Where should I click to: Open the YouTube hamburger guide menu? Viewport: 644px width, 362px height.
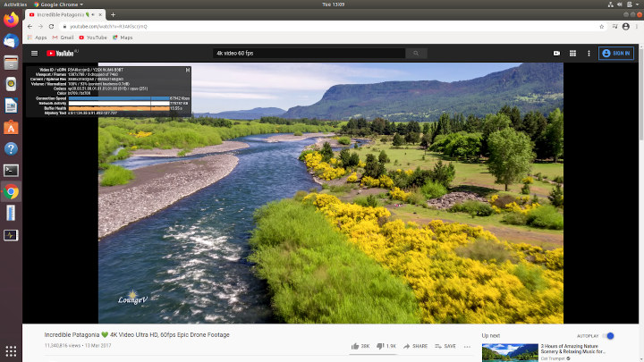tap(35, 54)
